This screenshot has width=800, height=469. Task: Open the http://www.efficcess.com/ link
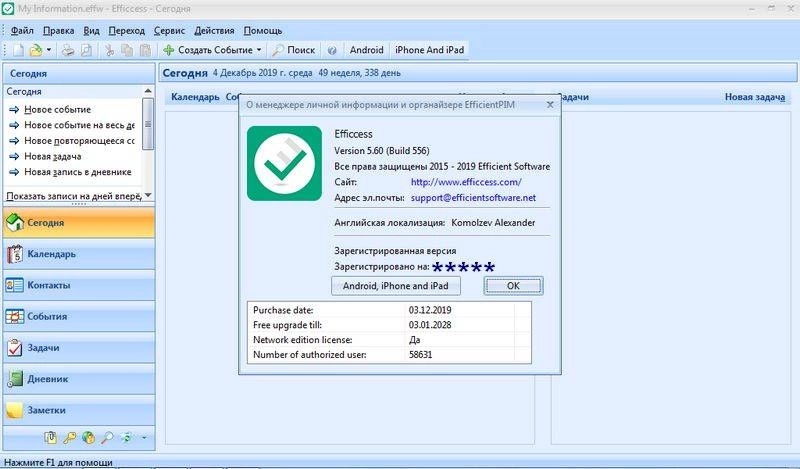pos(466,182)
